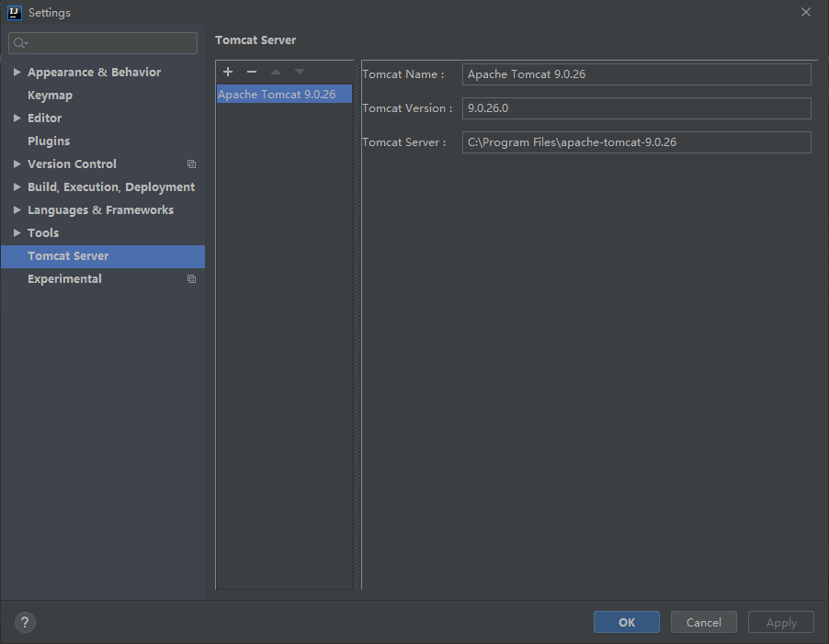Confirm settings with the OK button
This screenshot has height=644, width=829.
[626, 622]
